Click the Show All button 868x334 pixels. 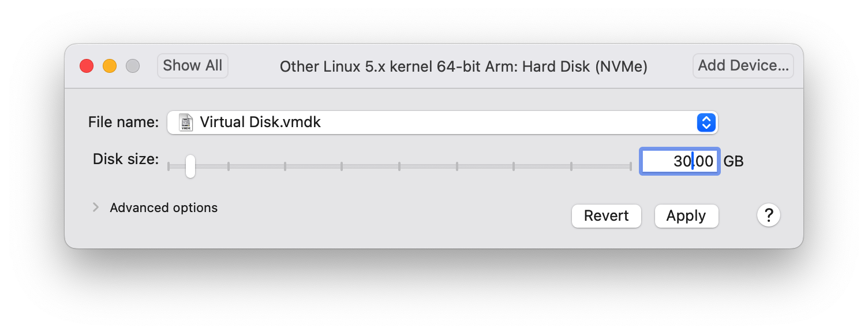point(193,66)
